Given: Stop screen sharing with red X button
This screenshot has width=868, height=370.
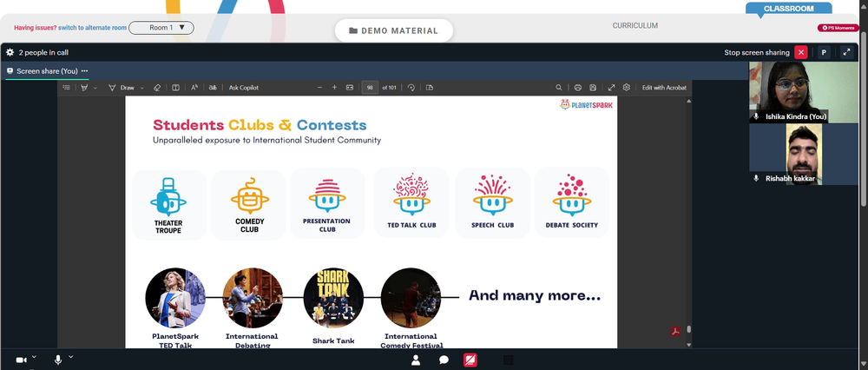Looking at the screenshot, I should point(800,53).
